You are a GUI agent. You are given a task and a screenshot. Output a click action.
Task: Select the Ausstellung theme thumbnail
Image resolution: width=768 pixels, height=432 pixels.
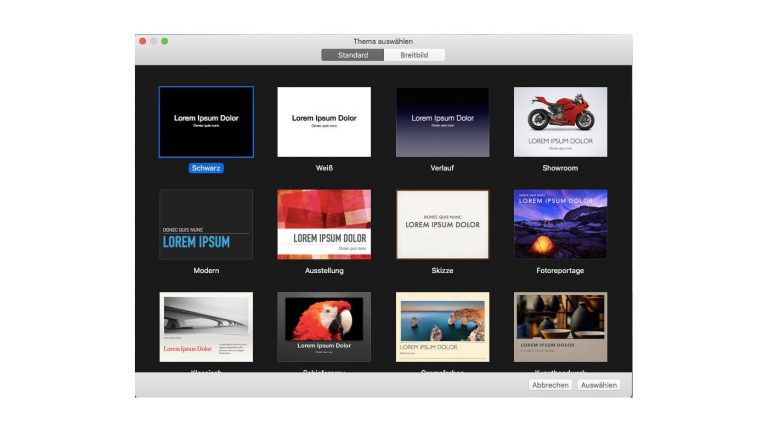click(324, 225)
